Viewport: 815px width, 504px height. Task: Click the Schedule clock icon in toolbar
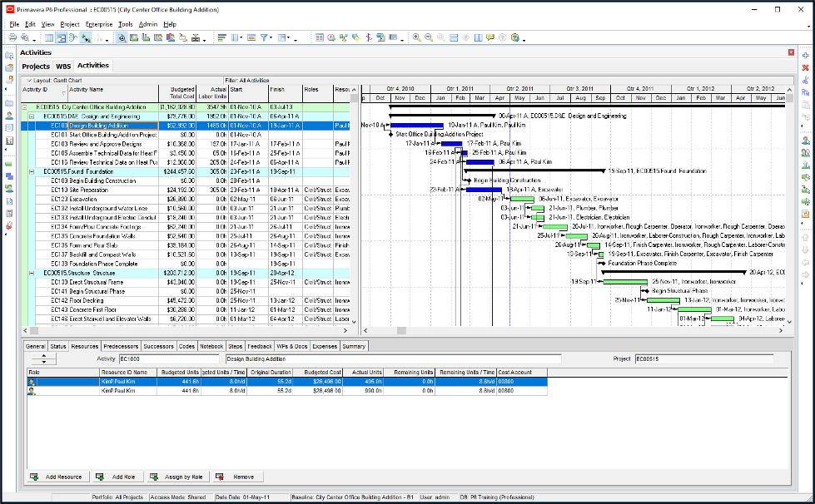pos(332,38)
